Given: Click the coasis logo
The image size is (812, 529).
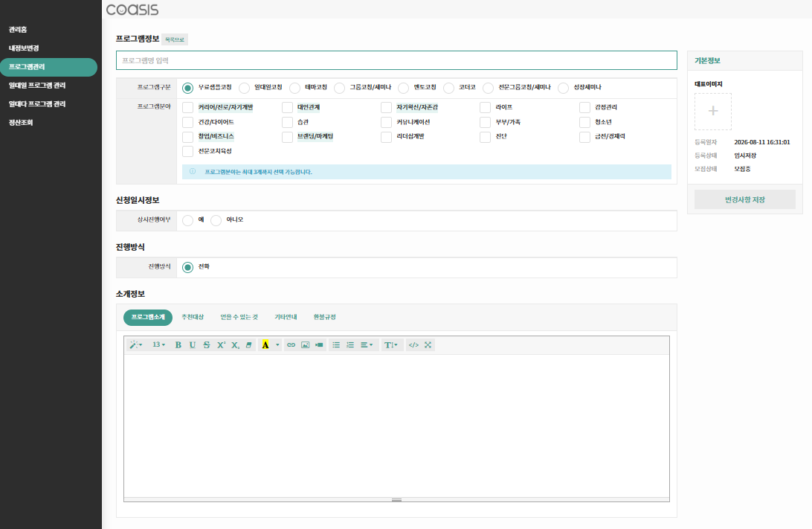Looking at the screenshot, I should pos(132,10).
